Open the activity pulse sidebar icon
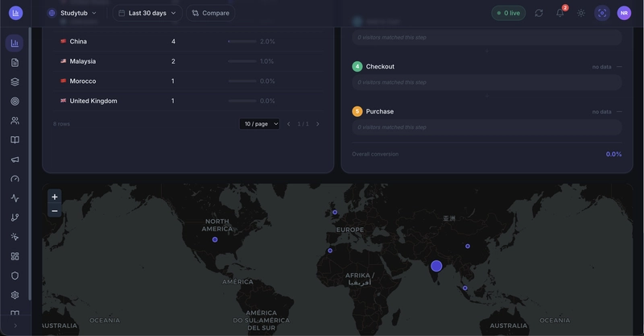Viewport: 644px width, 336px height. pyautogui.click(x=14, y=198)
